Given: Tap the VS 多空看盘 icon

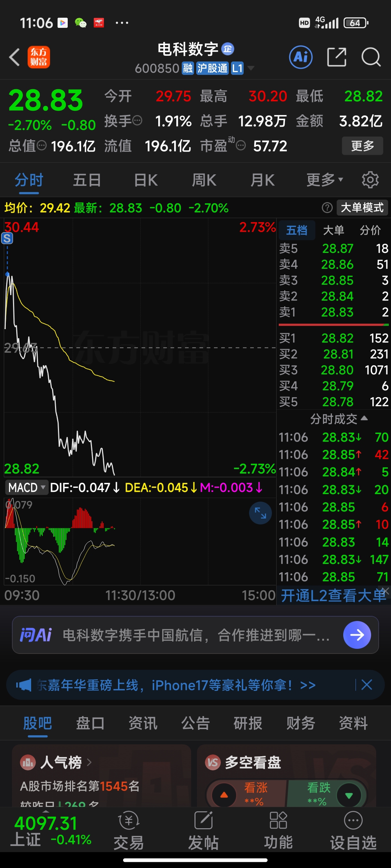Looking at the screenshot, I should point(213,762).
